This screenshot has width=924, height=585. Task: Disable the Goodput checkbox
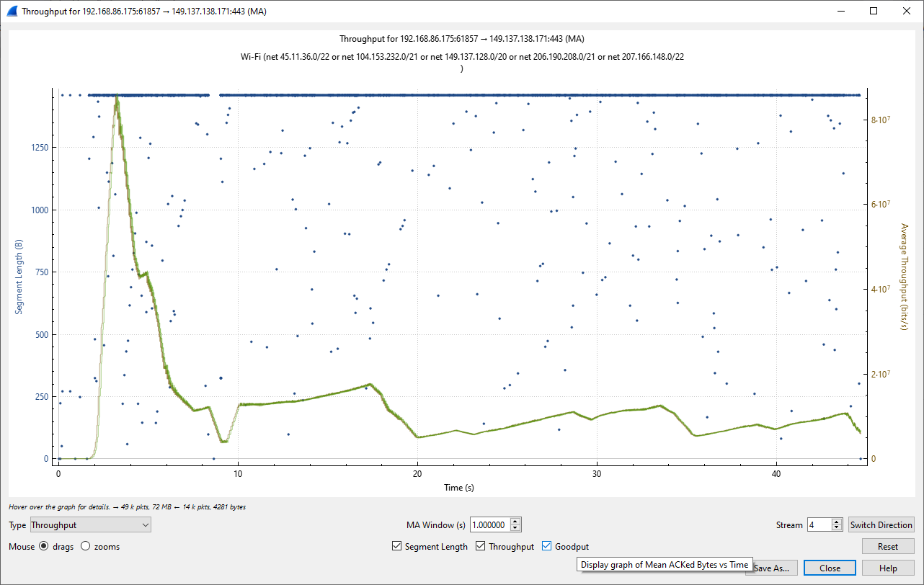coord(546,547)
